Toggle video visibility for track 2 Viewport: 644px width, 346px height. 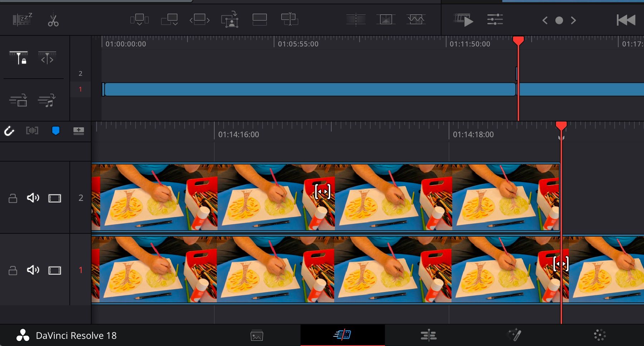(55, 198)
